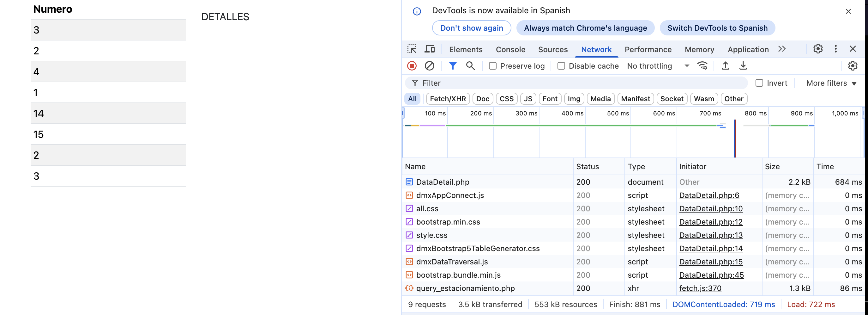This screenshot has height=315, width=868.
Task: Enable the Preserve log checkbox
Action: point(493,66)
